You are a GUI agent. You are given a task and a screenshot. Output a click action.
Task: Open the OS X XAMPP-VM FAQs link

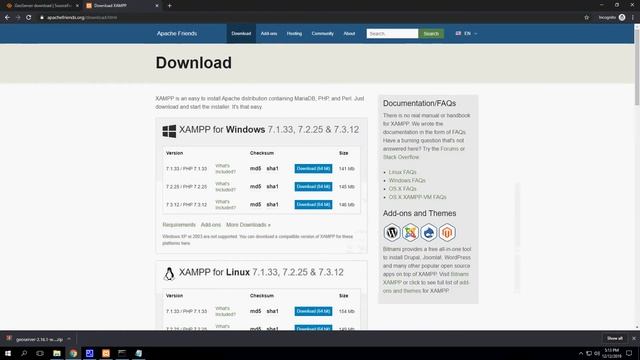tap(418, 197)
